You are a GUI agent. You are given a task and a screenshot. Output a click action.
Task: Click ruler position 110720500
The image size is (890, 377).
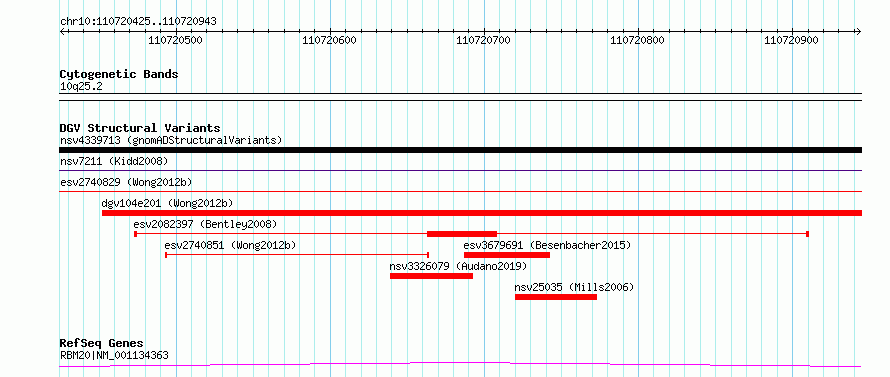click(175, 41)
